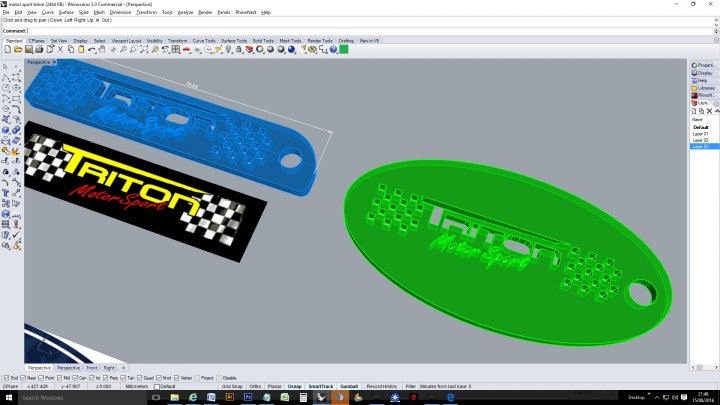Open File Explorer from the taskbar

tap(174, 397)
